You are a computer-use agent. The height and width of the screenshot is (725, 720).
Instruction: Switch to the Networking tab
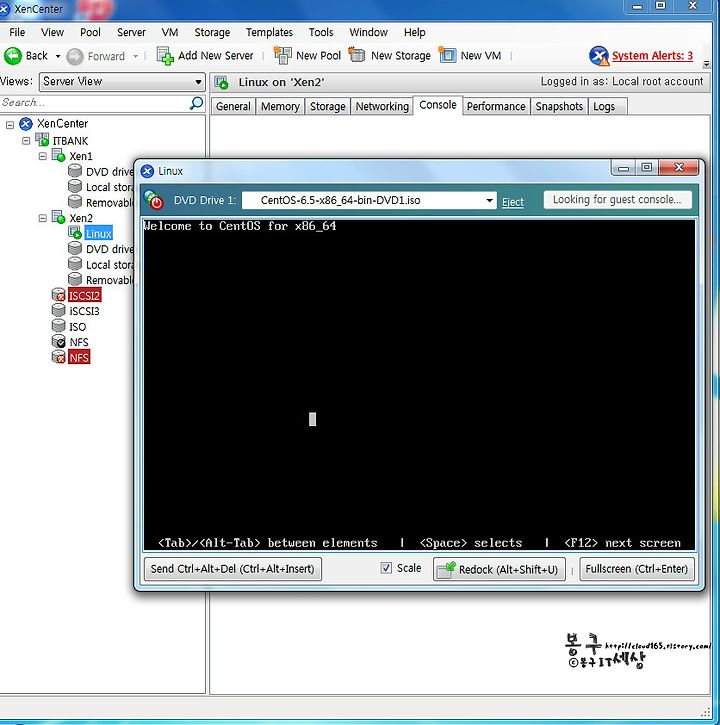(382, 106)
